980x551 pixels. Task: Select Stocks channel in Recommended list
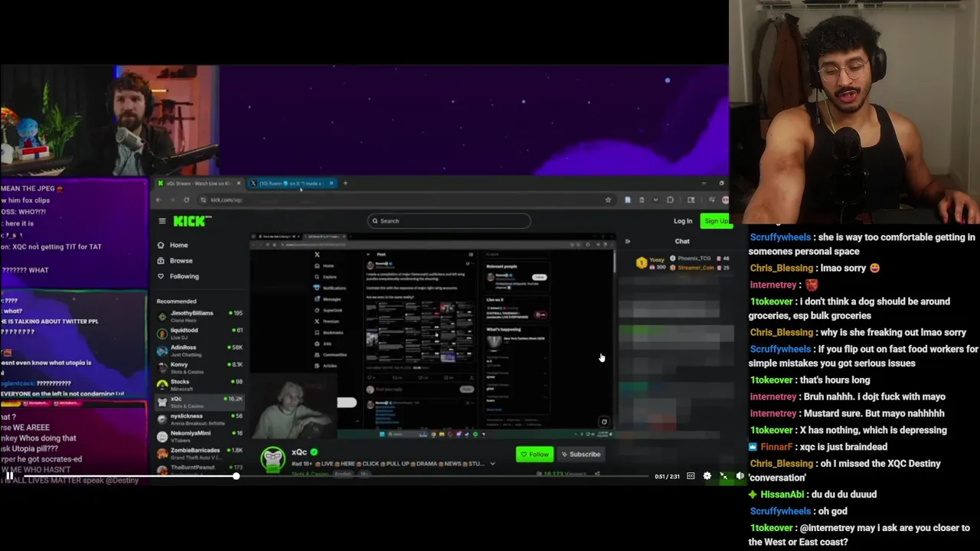(x=199, y=383)
